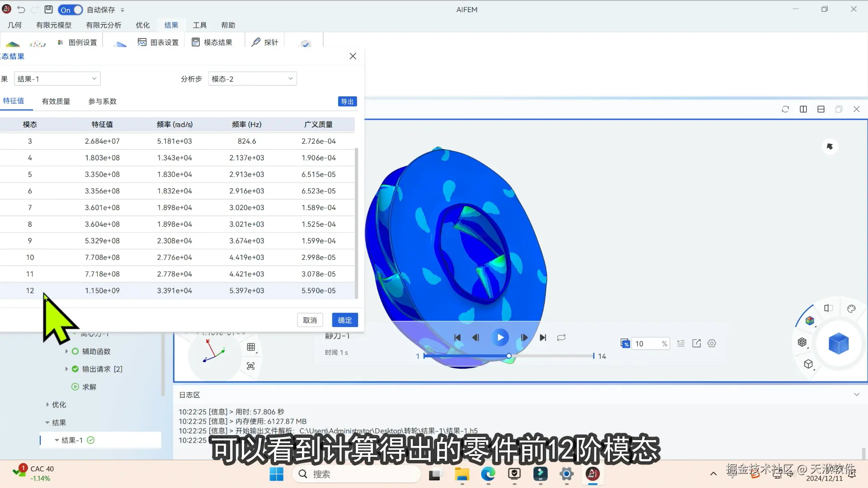This screenshot has width=868, height=488.
Task: Click the 导出 export button
Action: (347, 102)
